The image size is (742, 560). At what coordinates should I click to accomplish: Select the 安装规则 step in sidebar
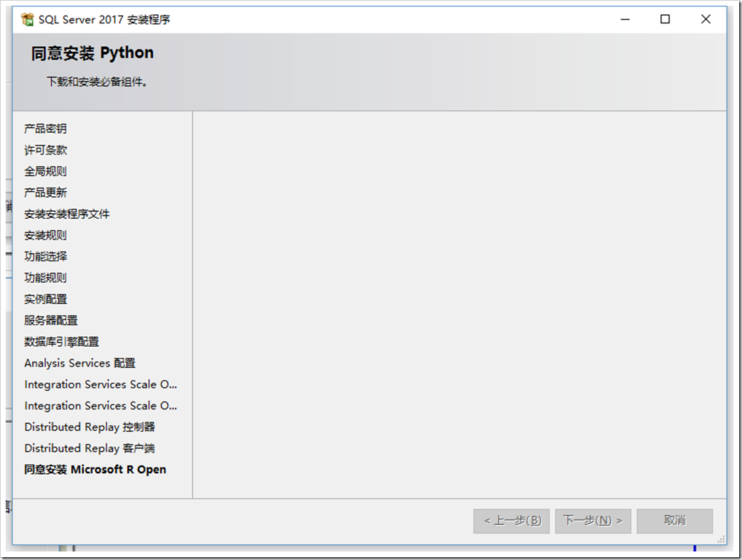pyautogui.click(x=45, y=235)
